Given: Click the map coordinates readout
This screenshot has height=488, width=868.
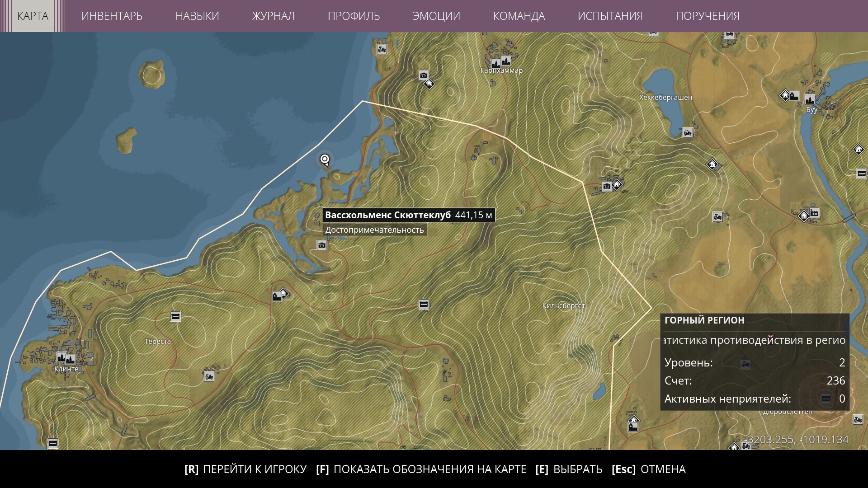Looking at the screenshot, I should tap(796, 440).
